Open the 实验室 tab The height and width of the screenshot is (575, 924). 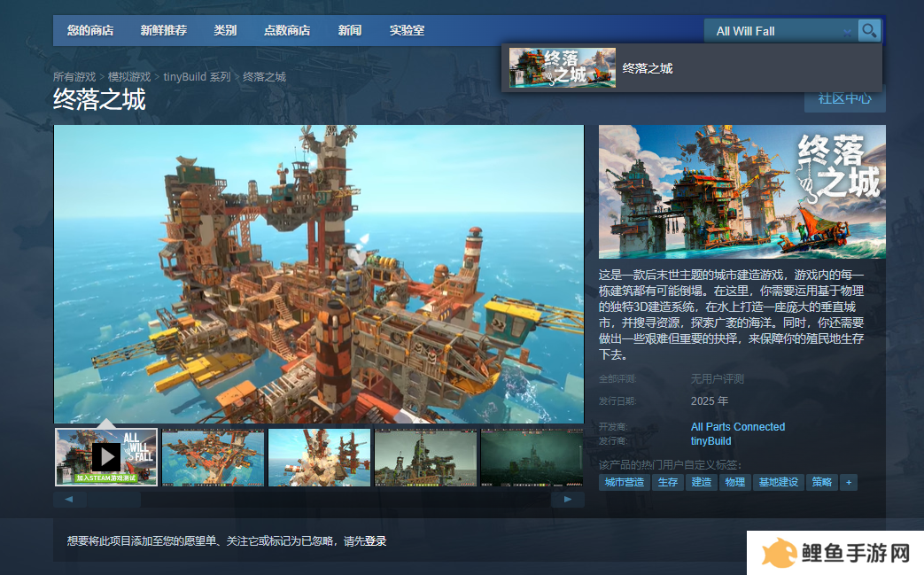tap(407, 31)
